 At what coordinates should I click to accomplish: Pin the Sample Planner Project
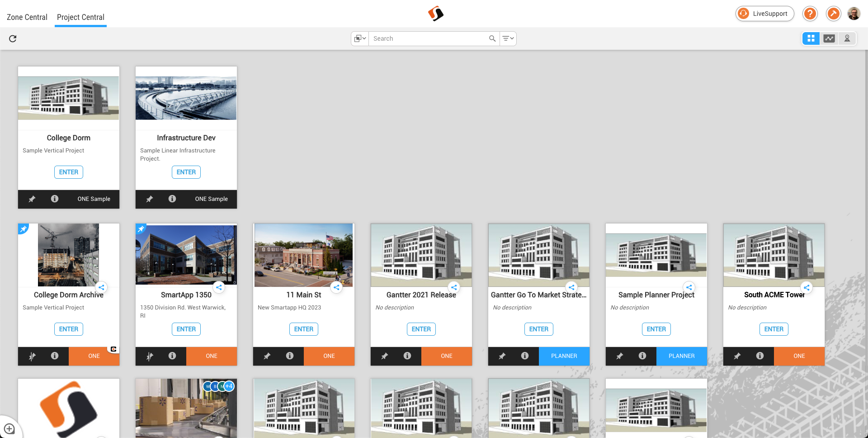point(620,356)
